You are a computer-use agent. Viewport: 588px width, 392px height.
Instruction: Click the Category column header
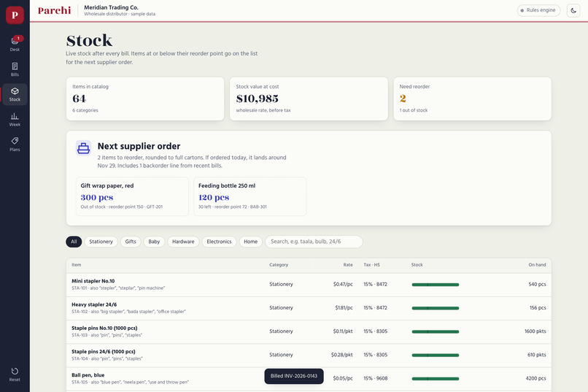pyautogui.click(x=279, y=265)
